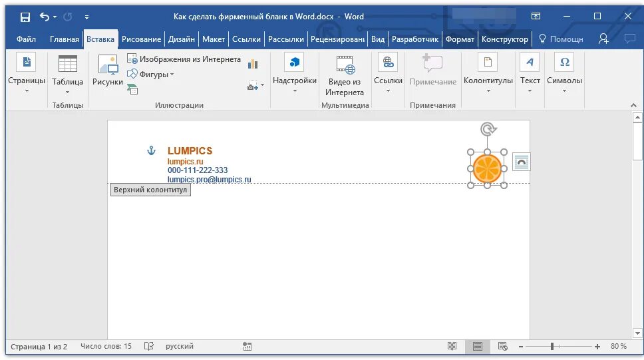This screenshot has width=644, height=360.
Task: Insert a picture with Рисунки
Action: click(x=108, y=70)
